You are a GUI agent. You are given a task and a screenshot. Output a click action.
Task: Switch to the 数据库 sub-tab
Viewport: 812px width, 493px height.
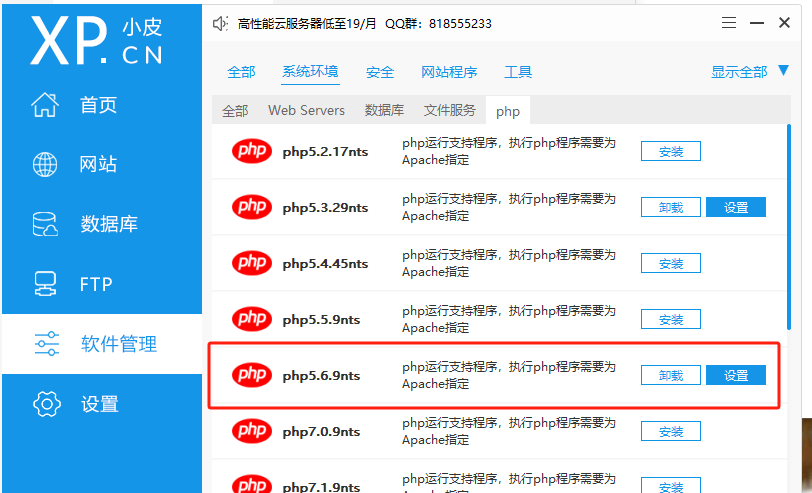[x=384, y=110]
